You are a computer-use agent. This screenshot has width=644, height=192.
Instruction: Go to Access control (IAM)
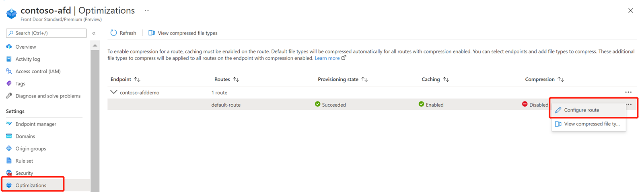[38, 71]
